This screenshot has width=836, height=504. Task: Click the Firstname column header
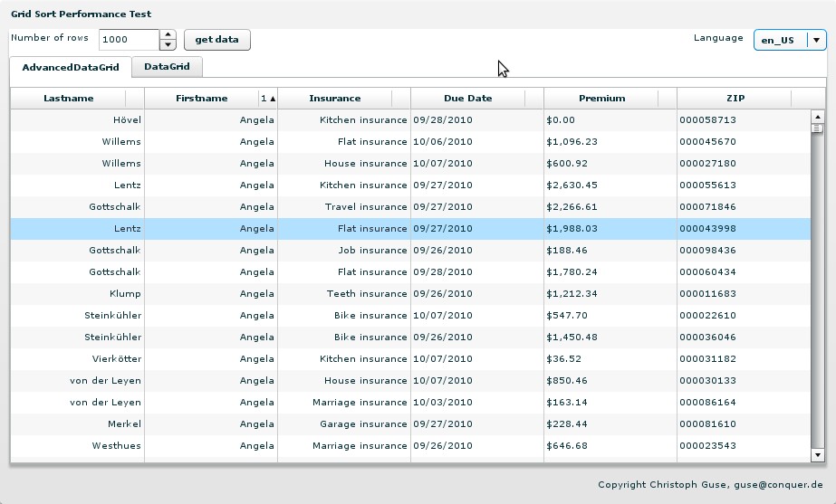202,99
